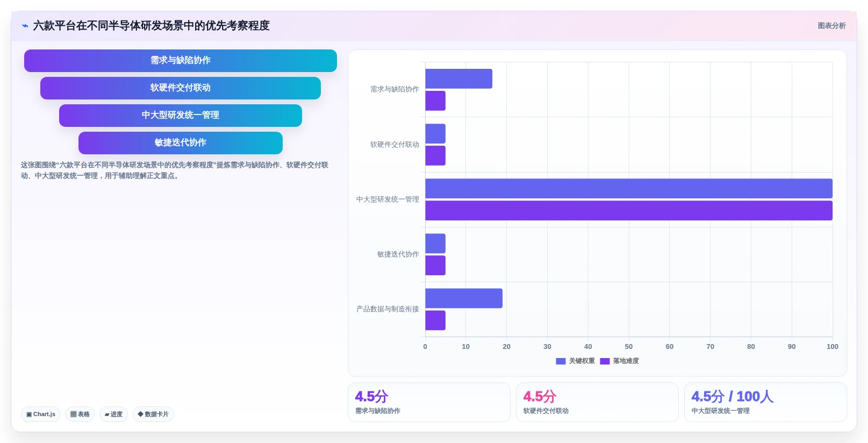Click the 需求与缺陷协作 axis label in chart
868x443 pixels.
coord(394,89)
